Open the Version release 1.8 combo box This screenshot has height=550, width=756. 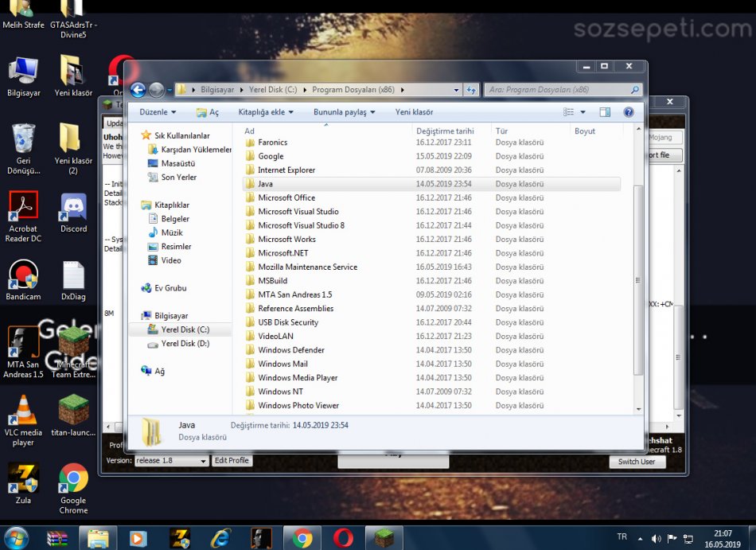click(x=172, y=461)
